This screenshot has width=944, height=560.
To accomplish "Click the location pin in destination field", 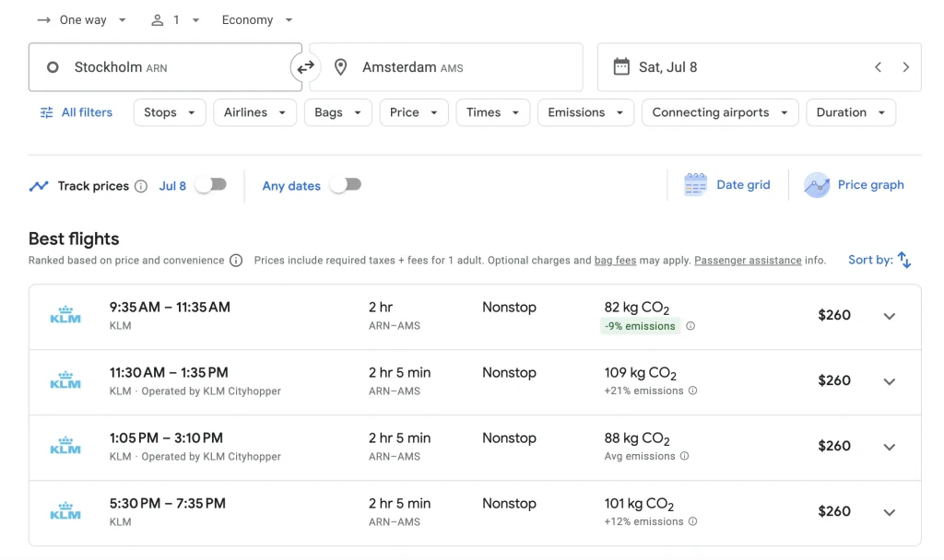I will (341, 66).
